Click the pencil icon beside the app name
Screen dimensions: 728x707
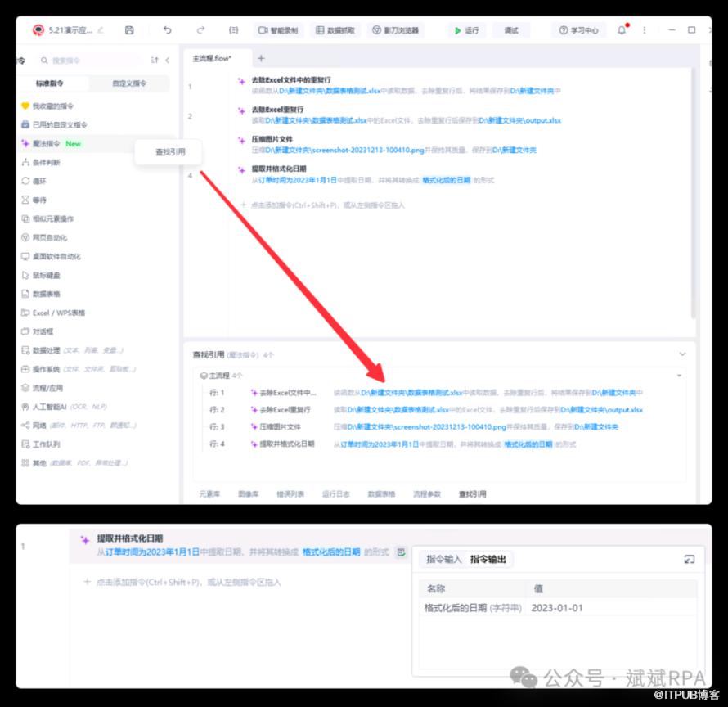point(101,30)
